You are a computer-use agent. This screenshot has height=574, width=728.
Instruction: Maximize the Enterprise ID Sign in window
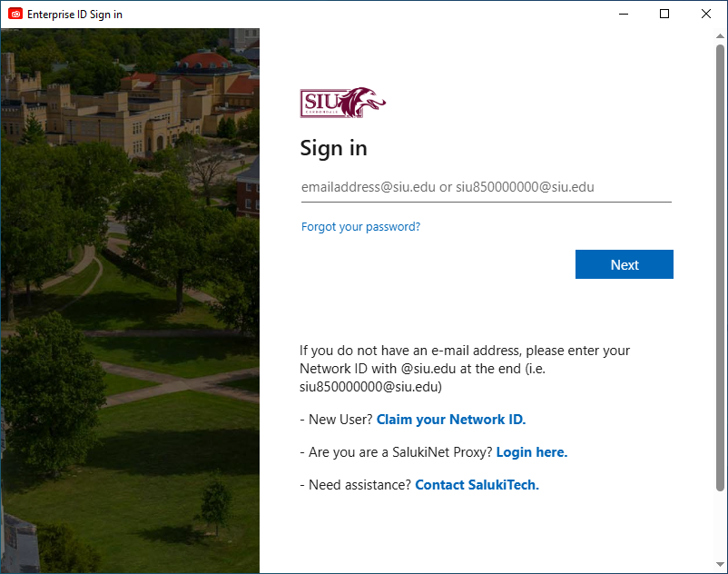pyautogui.click(x=664, y=14)
